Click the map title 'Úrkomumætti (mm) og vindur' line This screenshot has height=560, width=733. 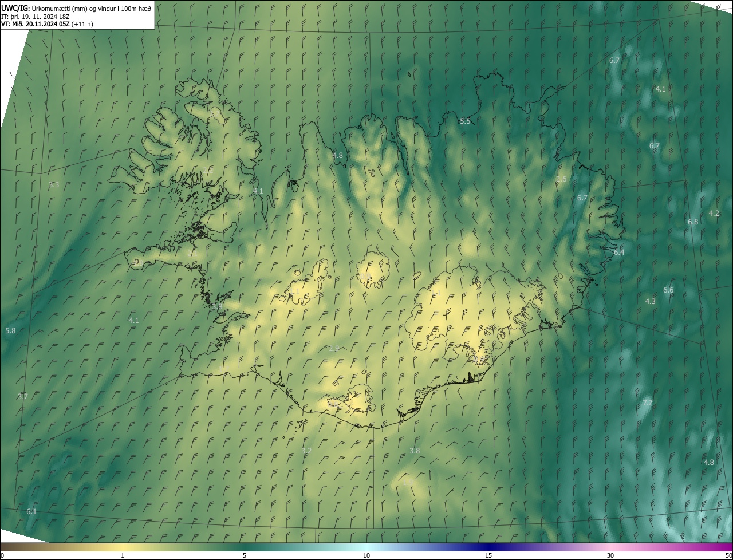point(76,7)
